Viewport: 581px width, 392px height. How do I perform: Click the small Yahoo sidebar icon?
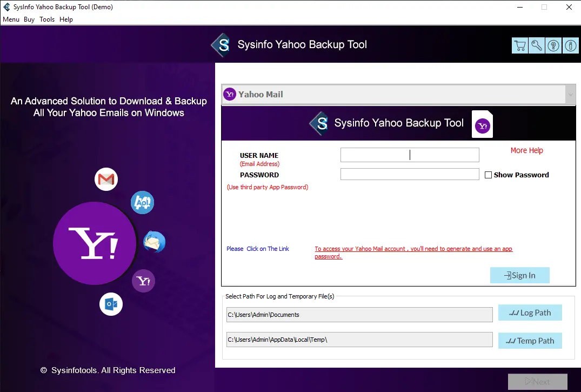pyautogui.click(x=143, y=281)
